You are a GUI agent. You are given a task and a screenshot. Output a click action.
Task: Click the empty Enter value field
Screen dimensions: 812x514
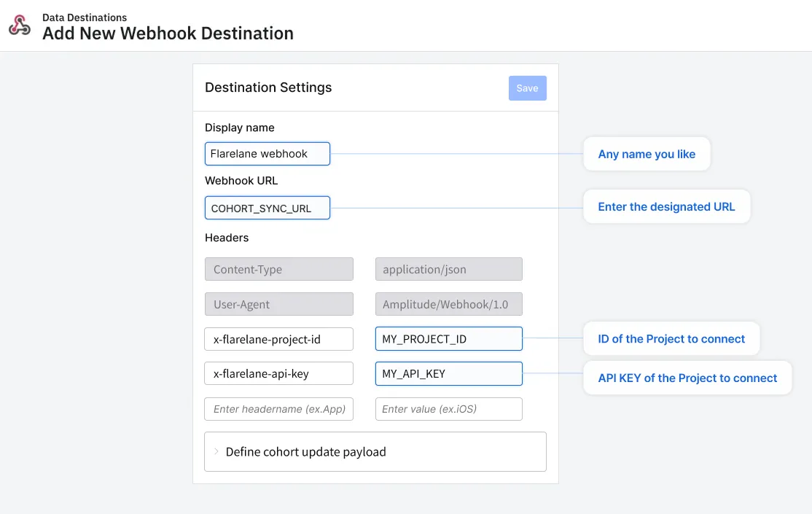448,409
